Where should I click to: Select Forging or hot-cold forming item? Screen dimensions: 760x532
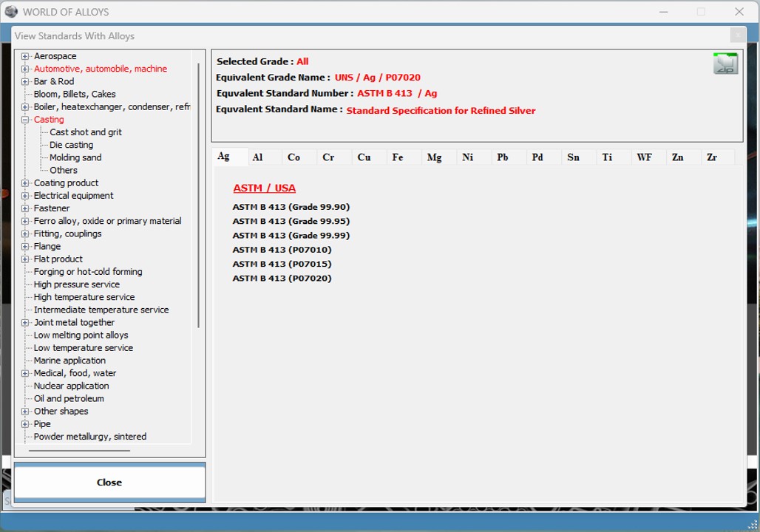(x=88, y=272)
